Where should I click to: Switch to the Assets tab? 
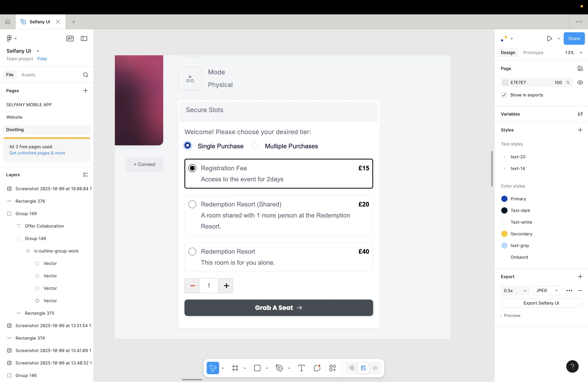(28, 75)
